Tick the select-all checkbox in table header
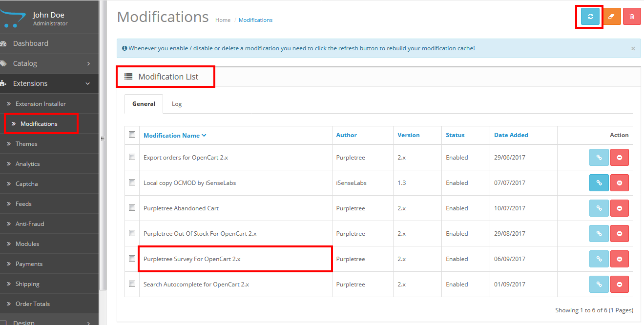Viewport: 644px width, 325px height. (x=132, y=135)
